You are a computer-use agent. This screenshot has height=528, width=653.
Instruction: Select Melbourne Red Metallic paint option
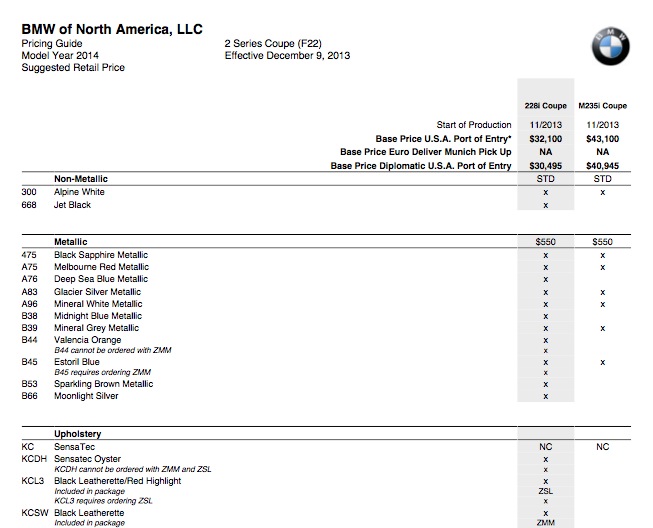tap(101, 267)
